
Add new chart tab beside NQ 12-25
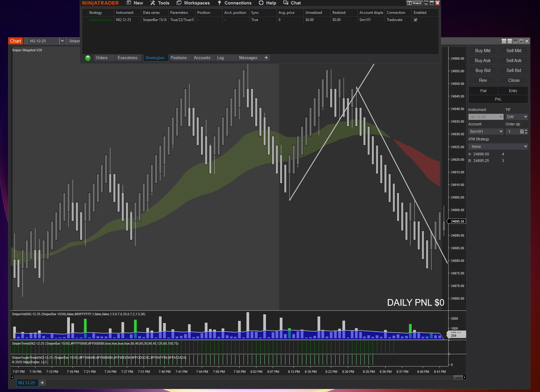tap(42, 383)
